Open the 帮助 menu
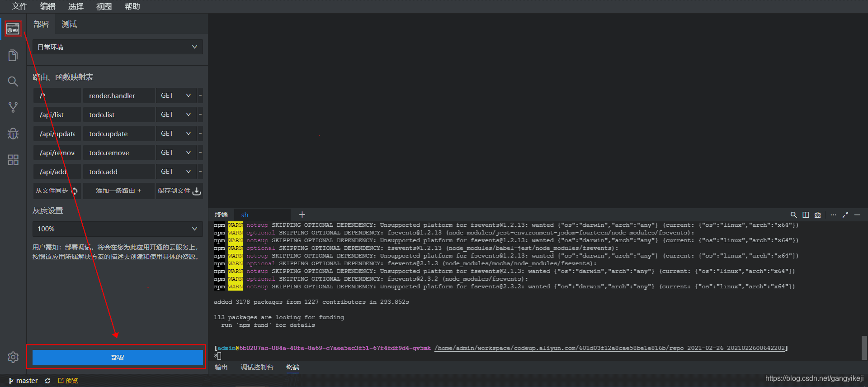Screen dimensions: 868x387 (x=132, y=6)
